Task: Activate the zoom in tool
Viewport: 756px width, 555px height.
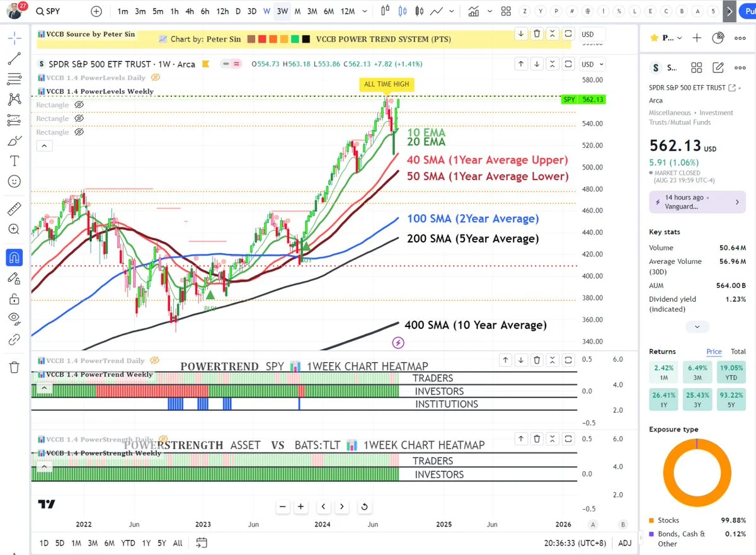Action: [x=14, y=229]
